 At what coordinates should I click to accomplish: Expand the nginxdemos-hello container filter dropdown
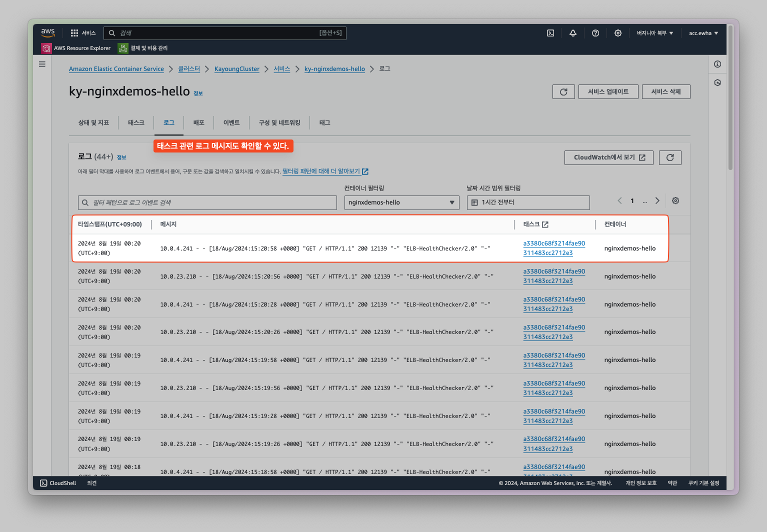401,202
